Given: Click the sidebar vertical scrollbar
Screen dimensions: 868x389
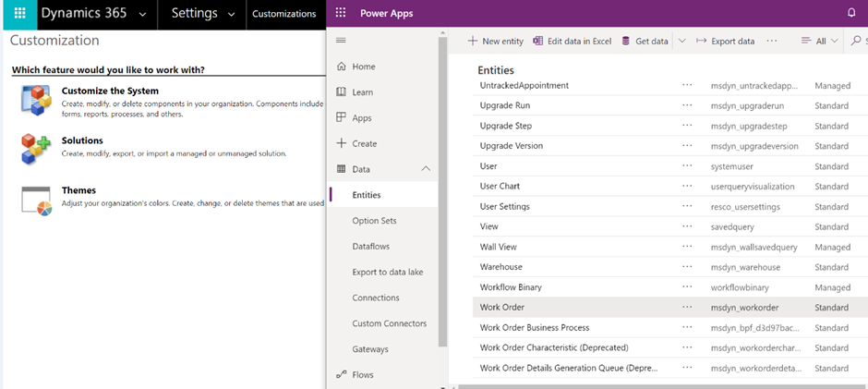Looking at the screenshot, I should tap(442, 194).
